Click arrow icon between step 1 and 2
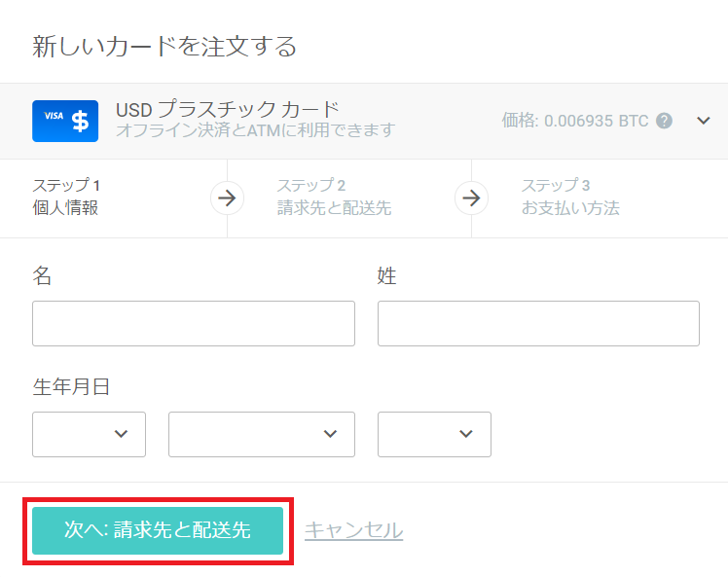The height and width of the screenshot is (577, 728). pyautogui.click(x=227, y=198)
